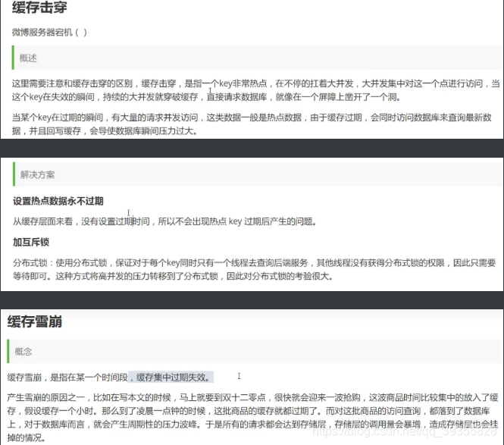Image resolution: width=504 pixels, height=445 pixels.
Task: Click the paragraph starting 当某个key在过期的瞬间
Action: 252,124
